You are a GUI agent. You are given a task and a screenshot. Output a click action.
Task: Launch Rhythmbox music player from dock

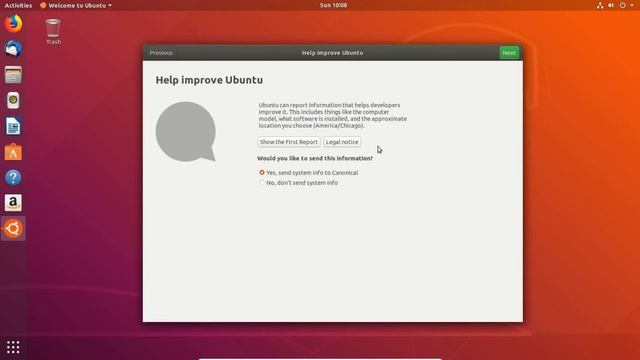click(13, 100)
